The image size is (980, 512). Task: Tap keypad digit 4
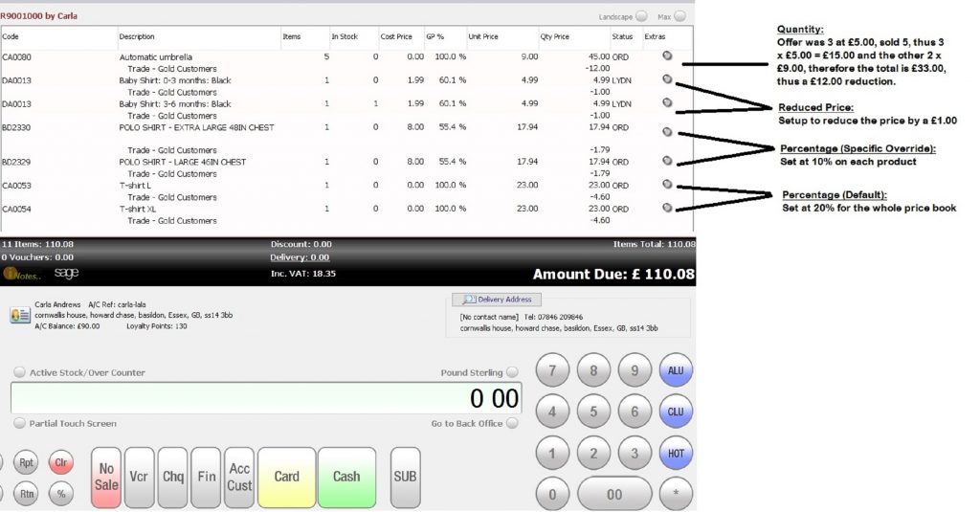(552, 412)
